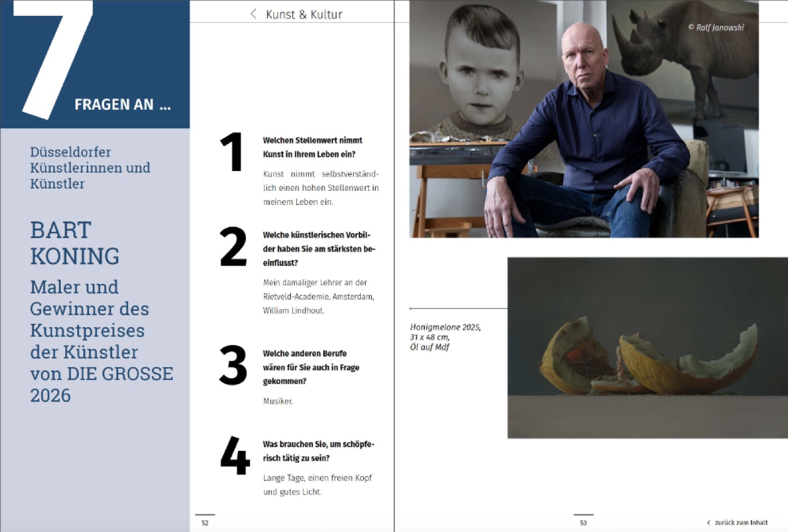Click the large number 2
788x532 pixels.
[x=233, y=247]
